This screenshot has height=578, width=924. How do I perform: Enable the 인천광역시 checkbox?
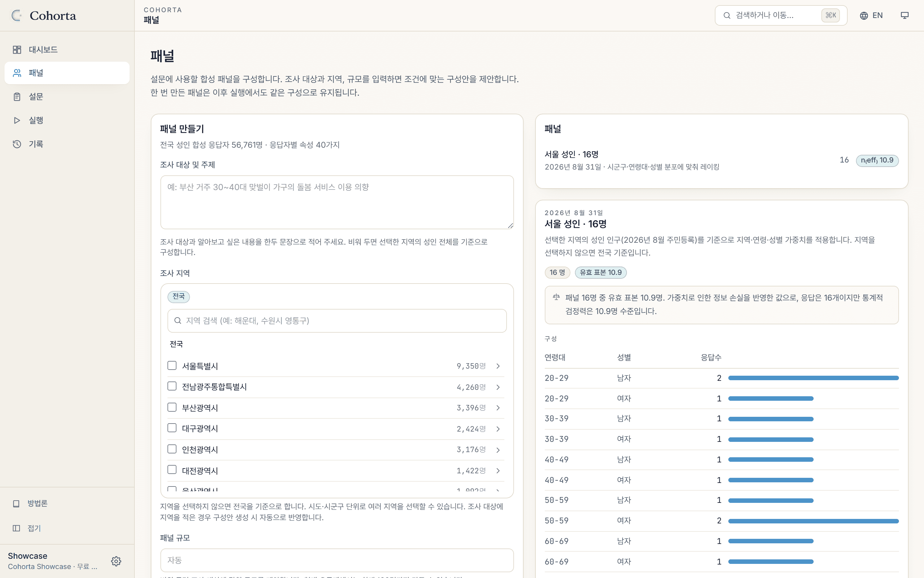point(172,449)
